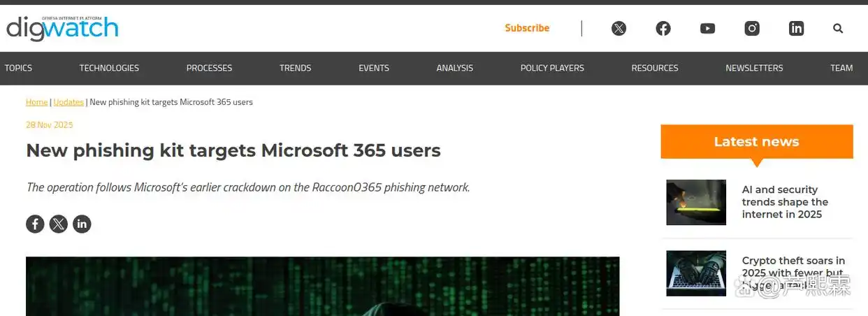Open the Newsletters menu item
The width and height of the screenshot is (868, 316).
[754, 68]
